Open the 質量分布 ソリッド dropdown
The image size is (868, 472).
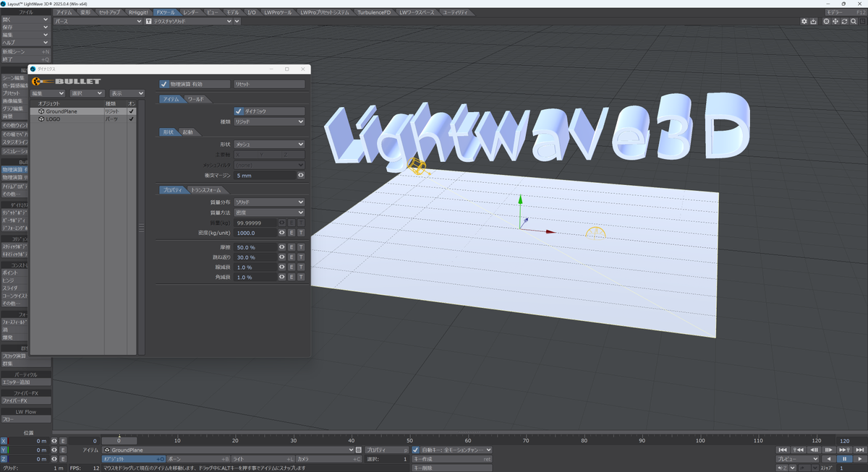tap(269, 202)
